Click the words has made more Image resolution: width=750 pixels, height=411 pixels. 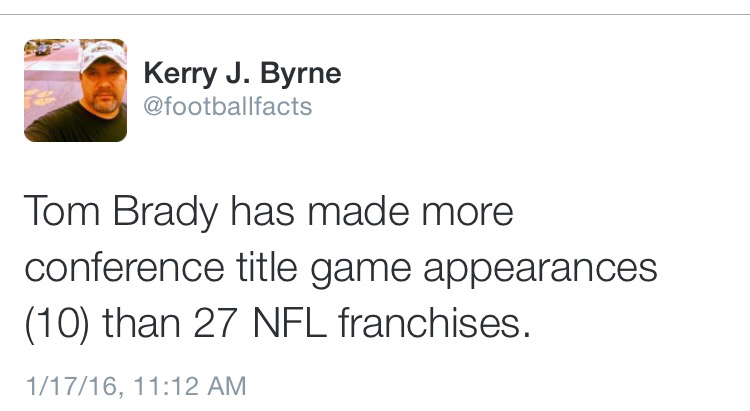pos(372,211)
